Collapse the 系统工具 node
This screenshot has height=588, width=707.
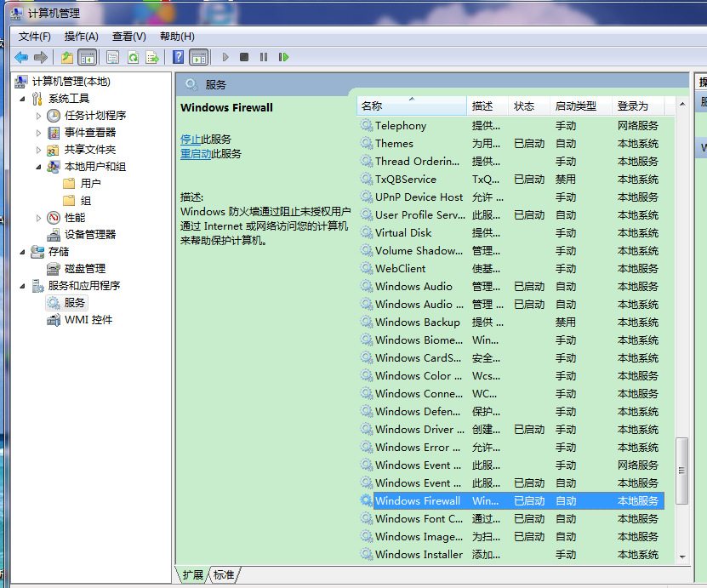pyautogui.click(x=22, y=99)
